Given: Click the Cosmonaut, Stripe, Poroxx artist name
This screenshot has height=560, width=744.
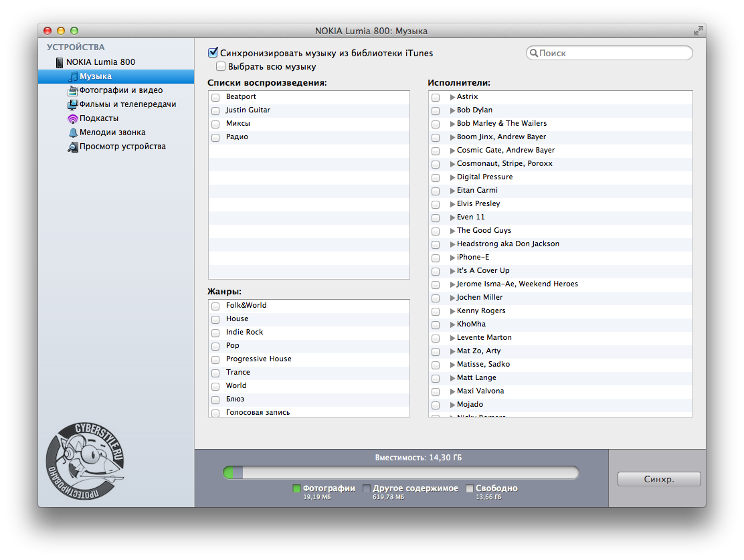Looking at the screenshot, I should 504,163.
